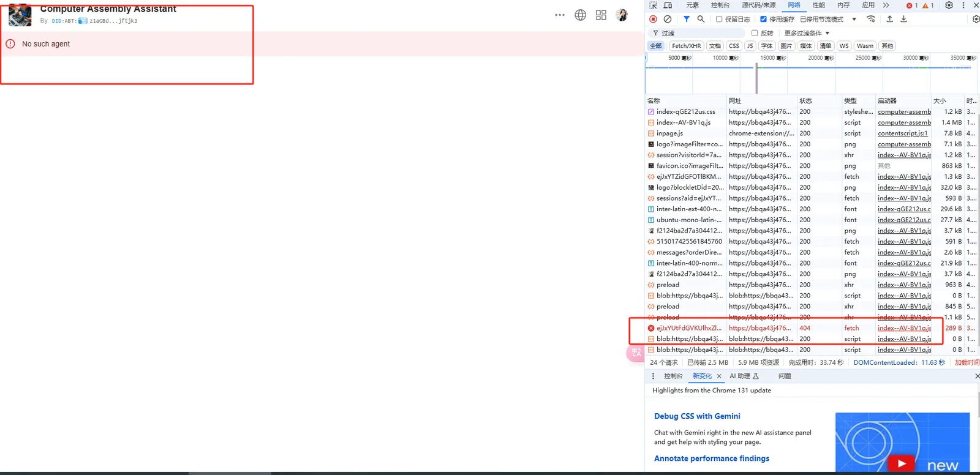Viewport: 980px width, 475px height.
Task: Click the inspect element picker icon
Action: click(x=653, y=5)
